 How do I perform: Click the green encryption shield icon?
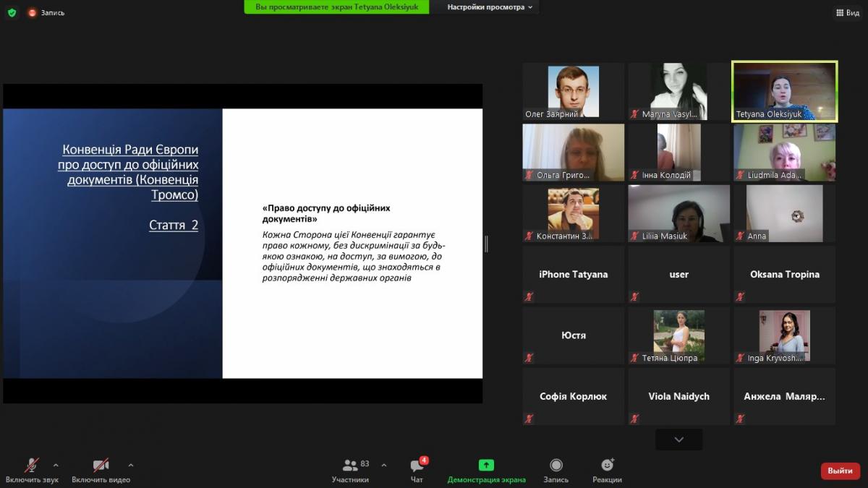pos(12,12)
